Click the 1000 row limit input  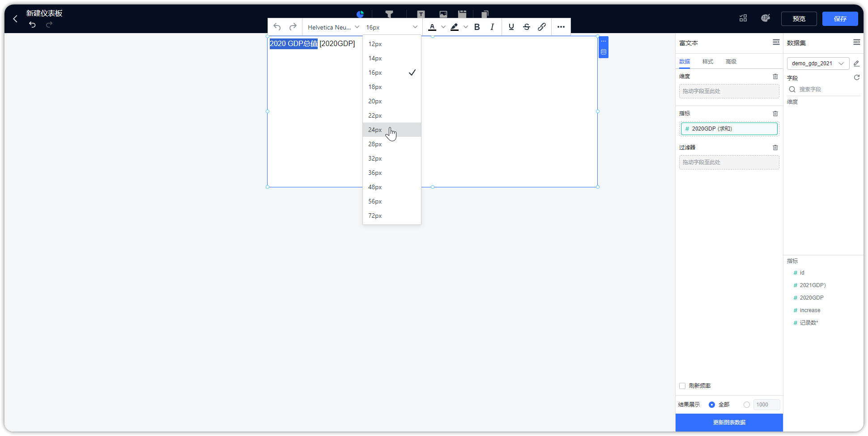point(767,405)
